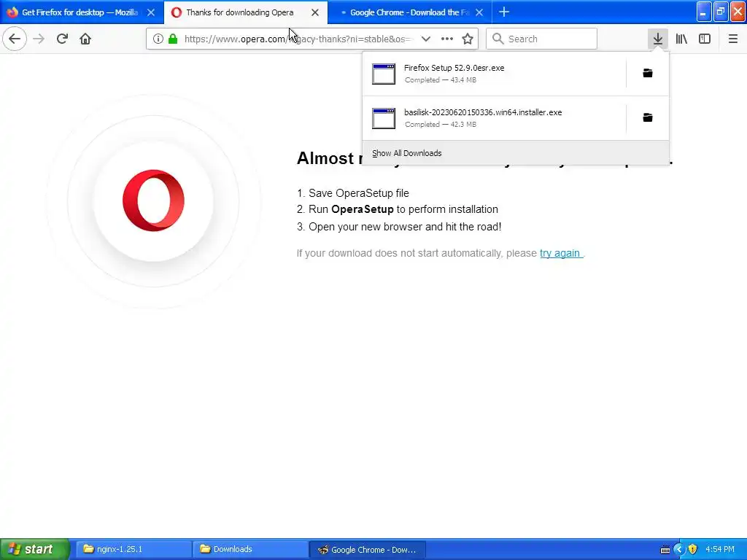Click the forward navigation arrow
This screenshot has height=560, width=747.
[x=39, y=39]
